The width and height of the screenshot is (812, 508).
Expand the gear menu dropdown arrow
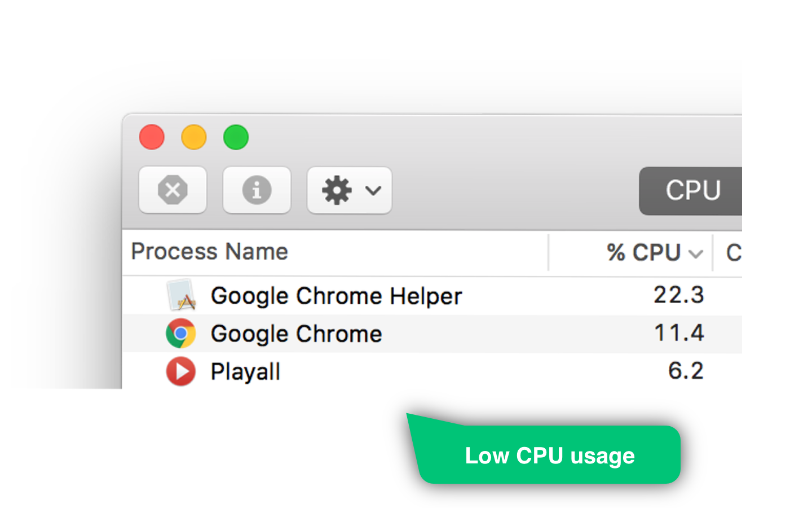(373, 191)
